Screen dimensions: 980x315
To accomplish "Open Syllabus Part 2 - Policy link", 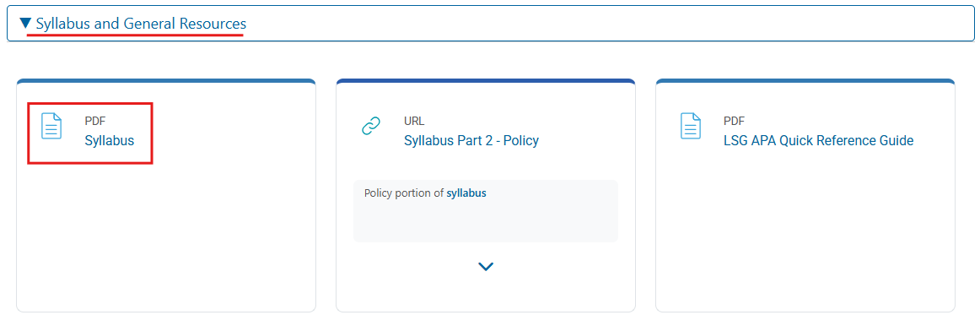I will click(471, 141).
